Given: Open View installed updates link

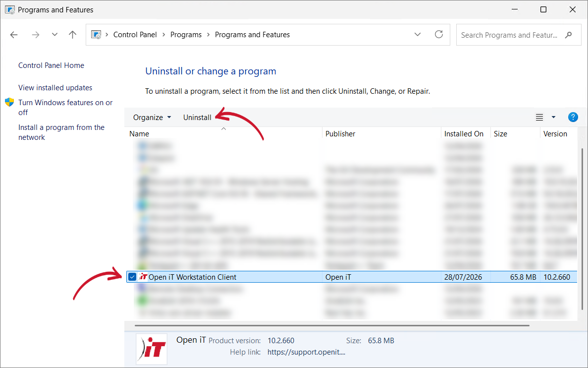Looking at the screenshot, I should pos(55,87).
